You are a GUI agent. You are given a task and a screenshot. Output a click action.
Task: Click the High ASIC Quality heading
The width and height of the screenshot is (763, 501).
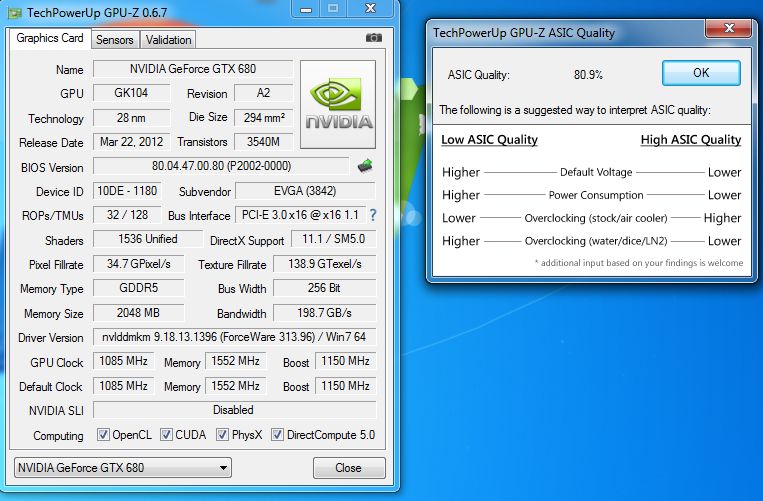(690, 140)
